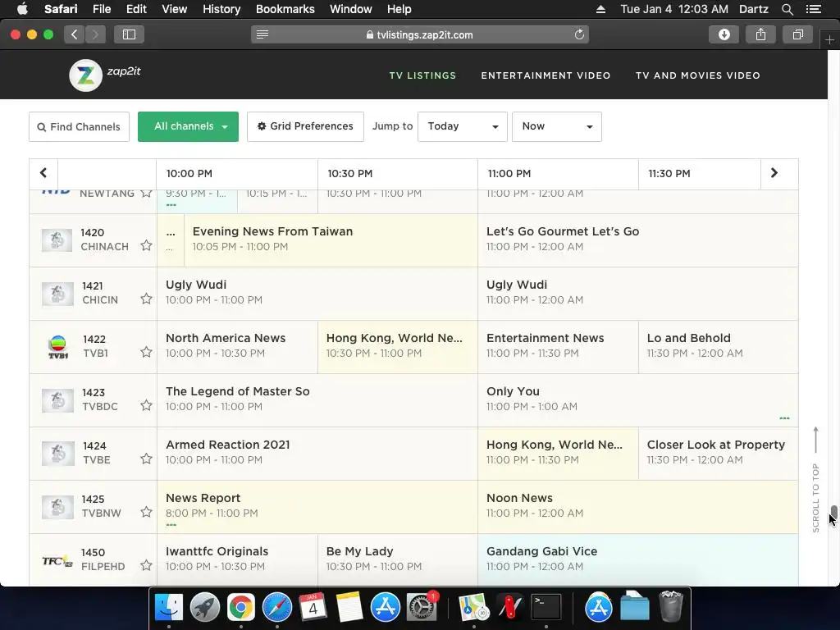840x630 pixels.
Task: Open the Reader view icon in address bar
Action: (262, 34)
